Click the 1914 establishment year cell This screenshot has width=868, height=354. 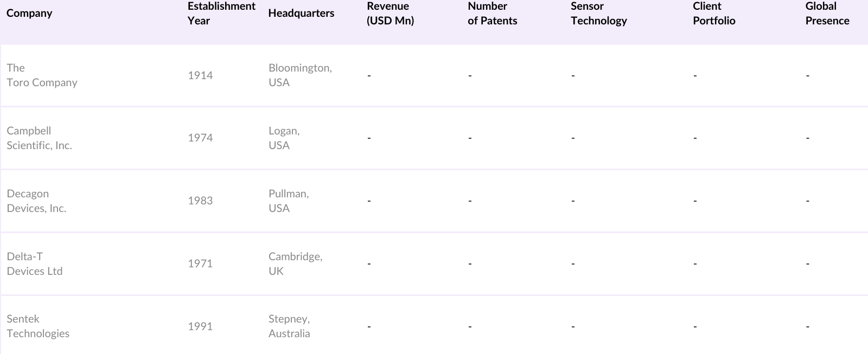pos(200,75)
